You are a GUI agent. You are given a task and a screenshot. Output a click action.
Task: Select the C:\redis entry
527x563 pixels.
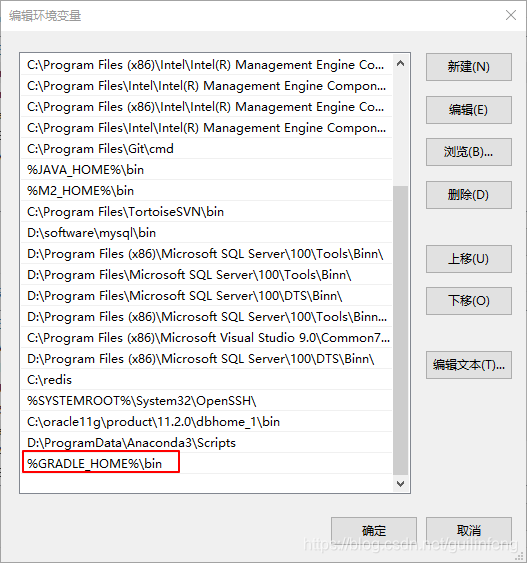[x=206, y=380]
